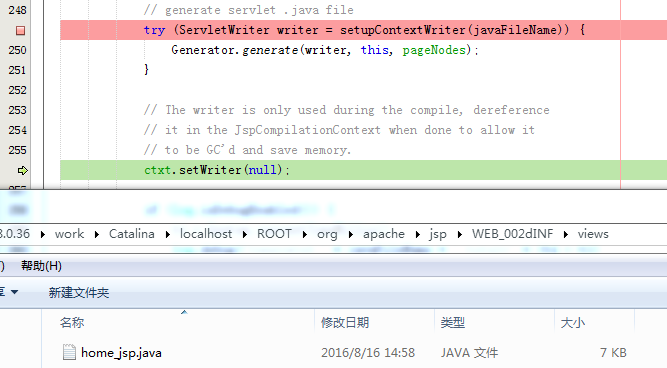Go to the org folder in the breadcrumb
The width and height of the screenshot is (667, 368).
coord(327,234)
